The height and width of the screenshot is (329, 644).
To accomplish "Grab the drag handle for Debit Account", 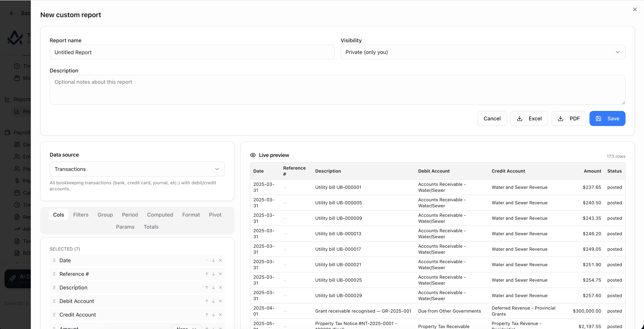I will coord(54,301).
